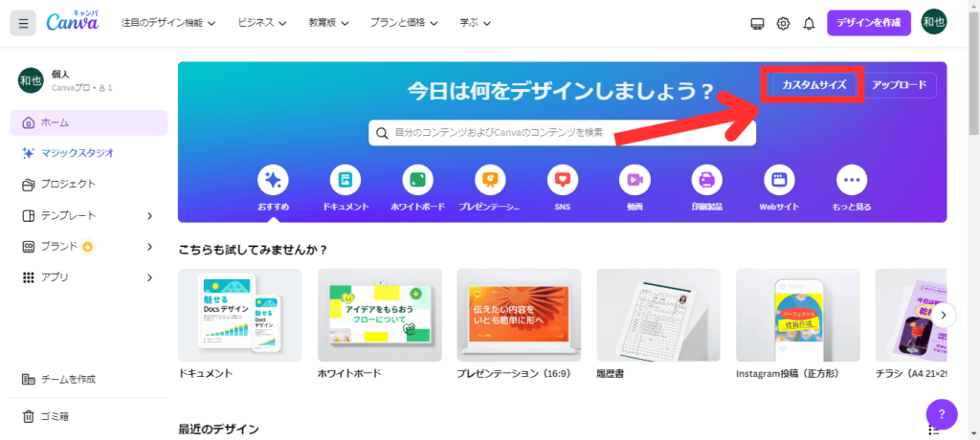Click the カスタムサイズ button
The image size is (980, 440).
[x=813, y=85]
